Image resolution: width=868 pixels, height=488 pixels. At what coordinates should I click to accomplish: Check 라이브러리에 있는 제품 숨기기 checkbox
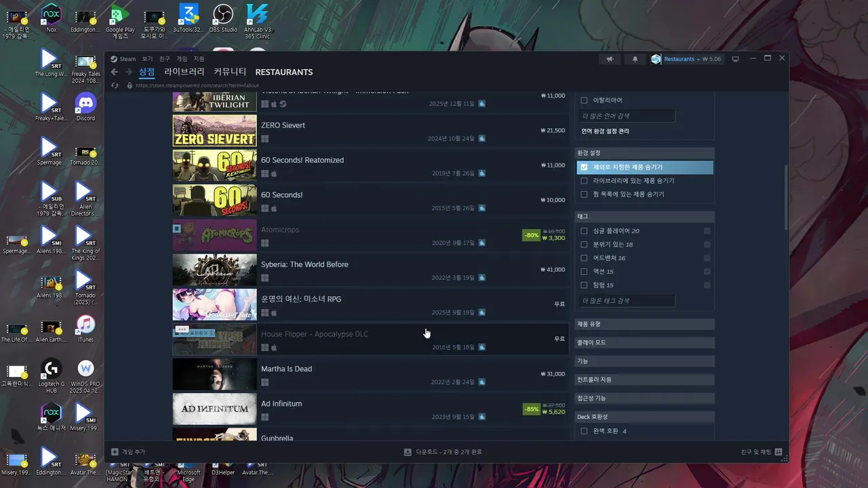584,180
